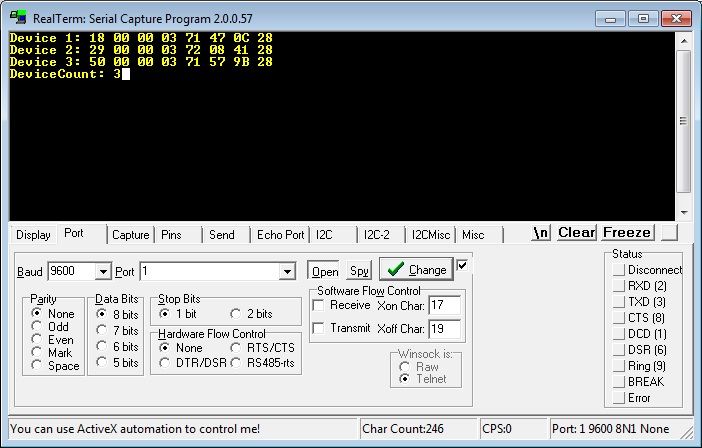
Task: Click the 'Port: 1 9600 8N1 None' status text
Action: tap(611, 429)
